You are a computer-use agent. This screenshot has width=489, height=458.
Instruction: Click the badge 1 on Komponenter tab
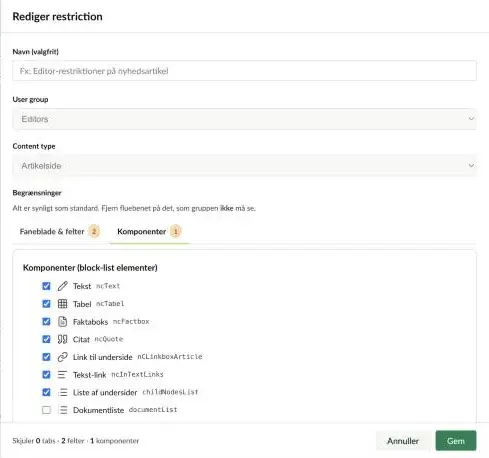coord(176,231)
